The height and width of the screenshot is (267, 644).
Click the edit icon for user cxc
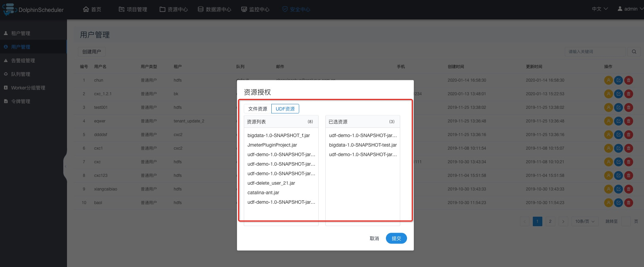point(618,162)
